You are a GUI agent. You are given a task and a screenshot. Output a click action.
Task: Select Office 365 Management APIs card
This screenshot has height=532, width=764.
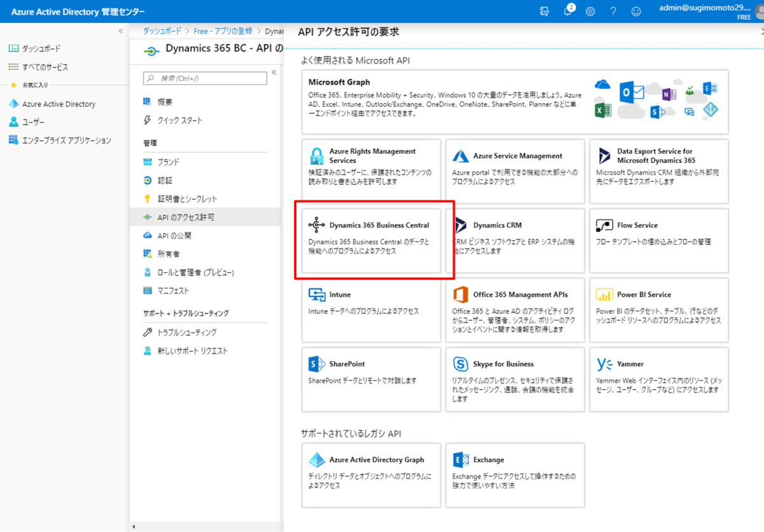coord(515,310)
